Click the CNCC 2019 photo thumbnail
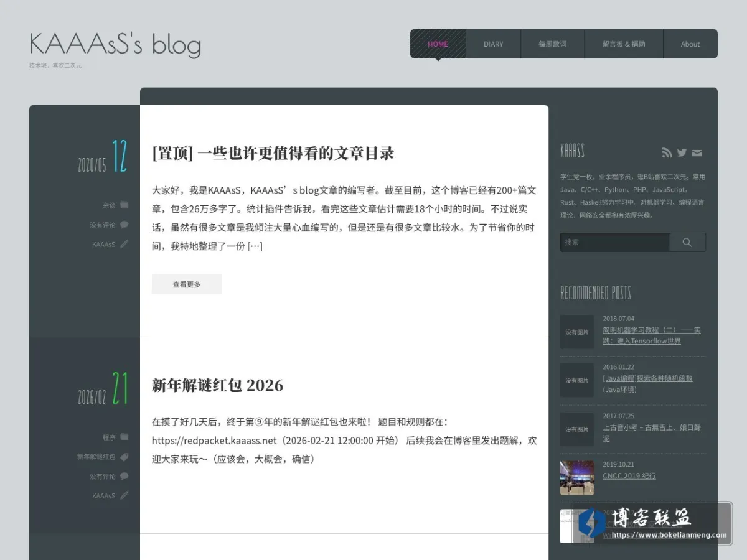This screenshot has height=560, width=747. pyautogui.click(x=577, y=478)
